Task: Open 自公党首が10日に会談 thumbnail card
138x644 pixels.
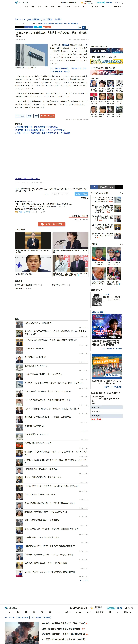Action: [x=33, y=266]
